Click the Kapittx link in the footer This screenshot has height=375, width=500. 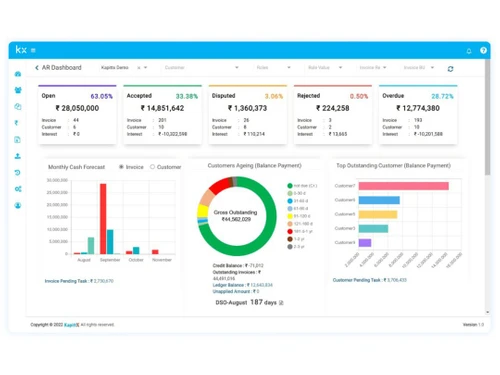point(72,325)
